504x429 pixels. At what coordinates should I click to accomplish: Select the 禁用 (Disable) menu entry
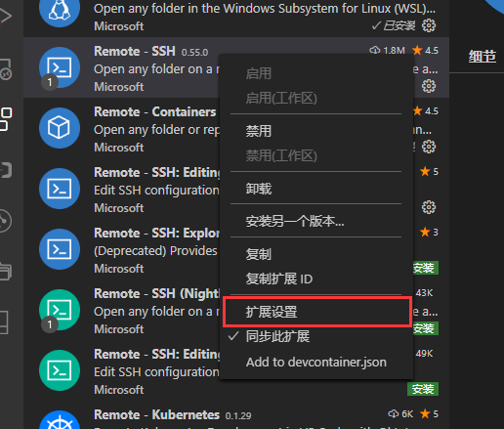[258, 131]
